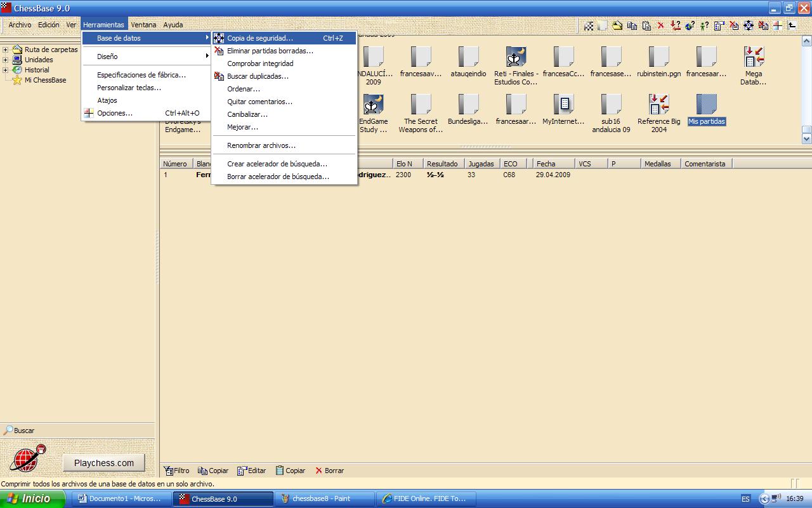Click the Borrar button below the game list
The width and height of the screenshot is (812, 508).
(329, 471)
